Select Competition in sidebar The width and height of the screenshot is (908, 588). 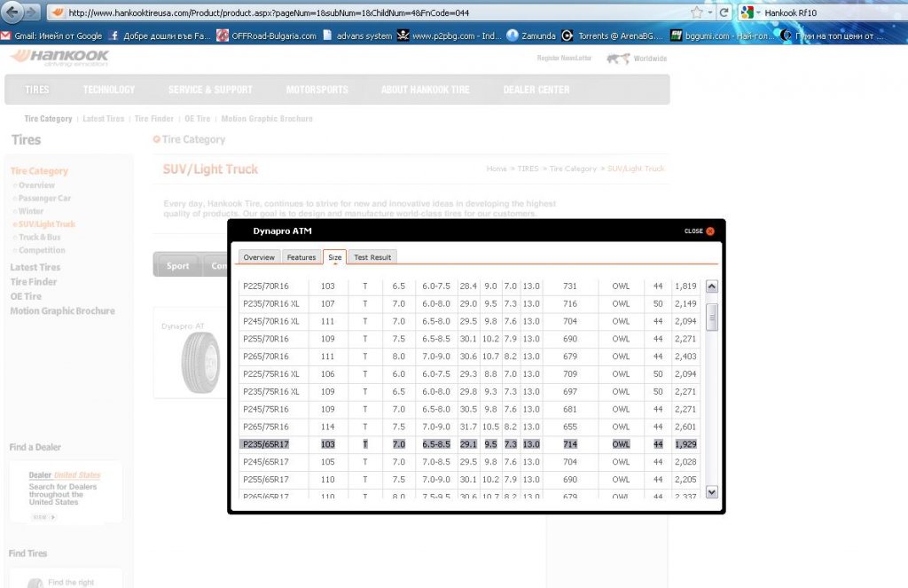click(x=41, y=250)
